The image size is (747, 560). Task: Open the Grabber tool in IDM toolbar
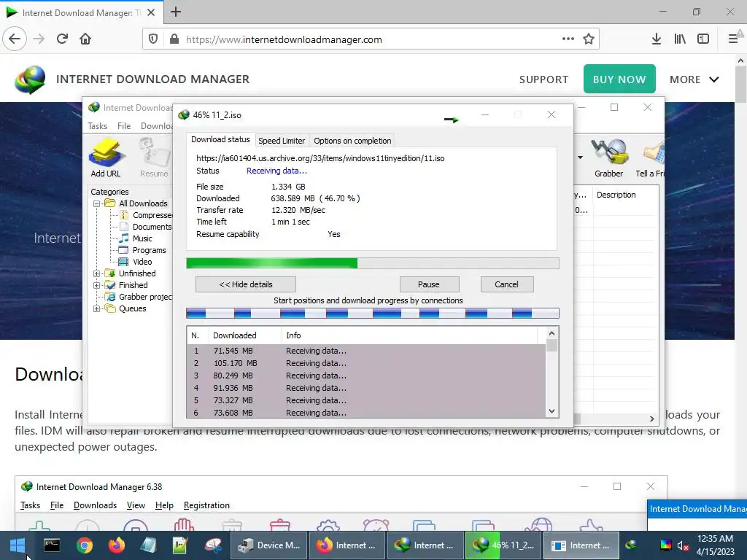608,157
